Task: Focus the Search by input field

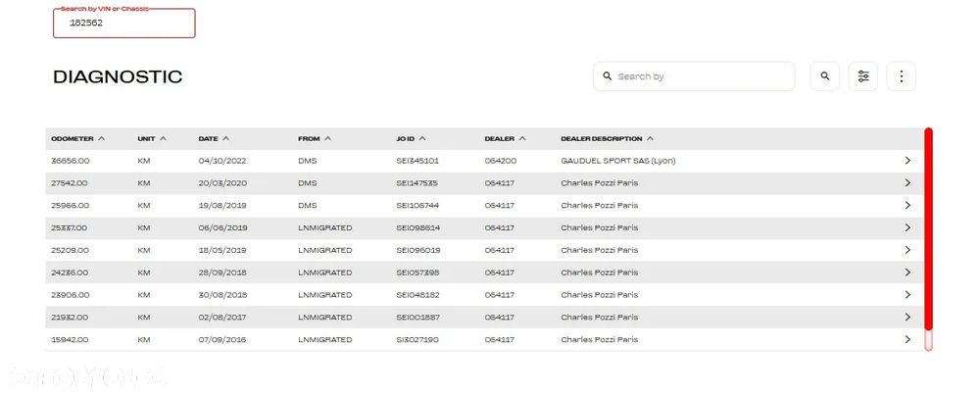Action: coord(701,76)
